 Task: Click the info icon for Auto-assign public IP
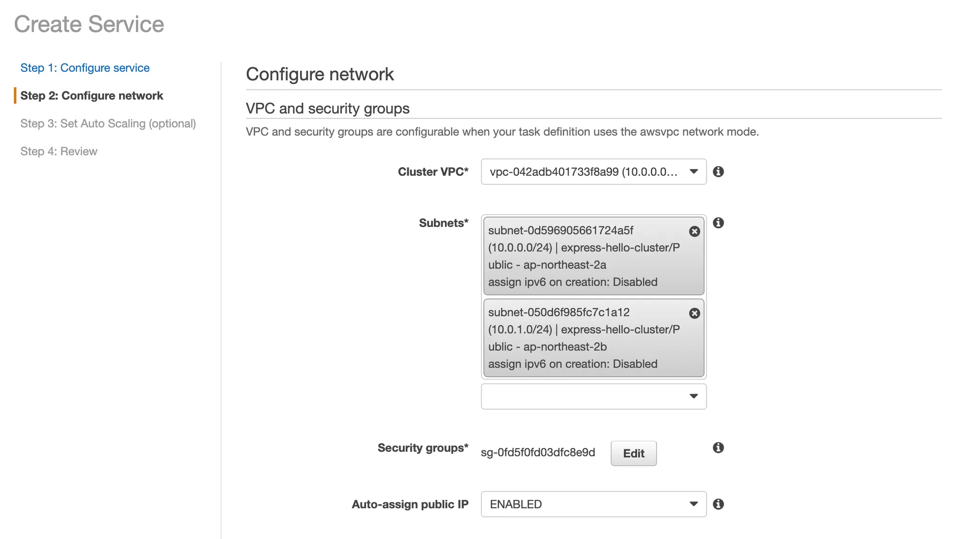[718, 504]
